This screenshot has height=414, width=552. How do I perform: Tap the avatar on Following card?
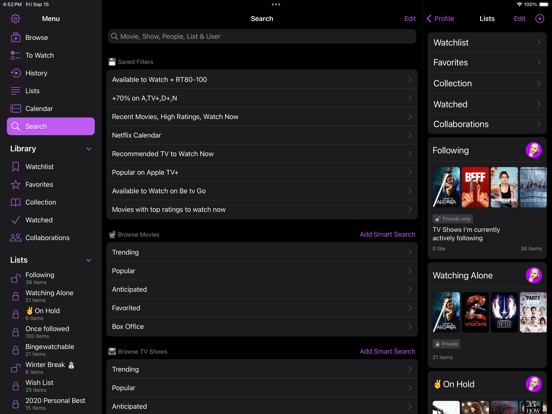(534, 150)
